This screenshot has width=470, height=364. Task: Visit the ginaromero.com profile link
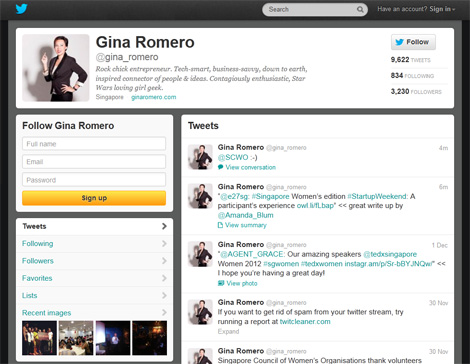[154, 97]
